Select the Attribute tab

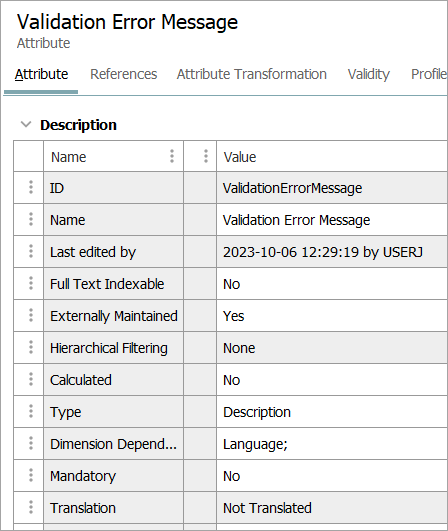point(41,74)
